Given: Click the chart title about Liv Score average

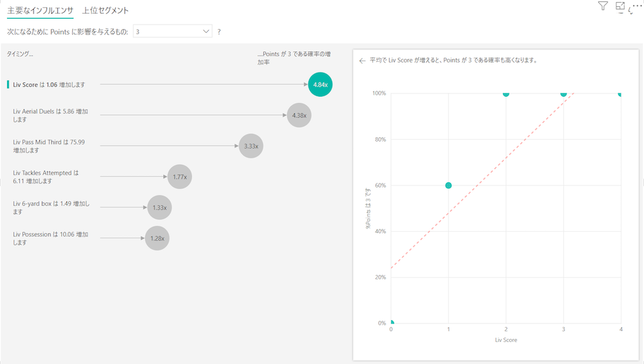Looking at the screenshot, I should pyautogui.click(x=453, y=61).
